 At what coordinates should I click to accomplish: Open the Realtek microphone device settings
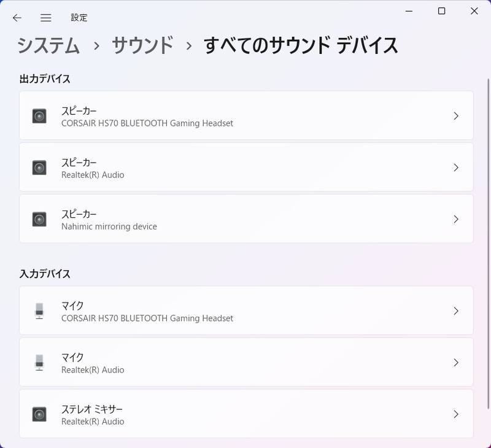[x=245, y=363]
